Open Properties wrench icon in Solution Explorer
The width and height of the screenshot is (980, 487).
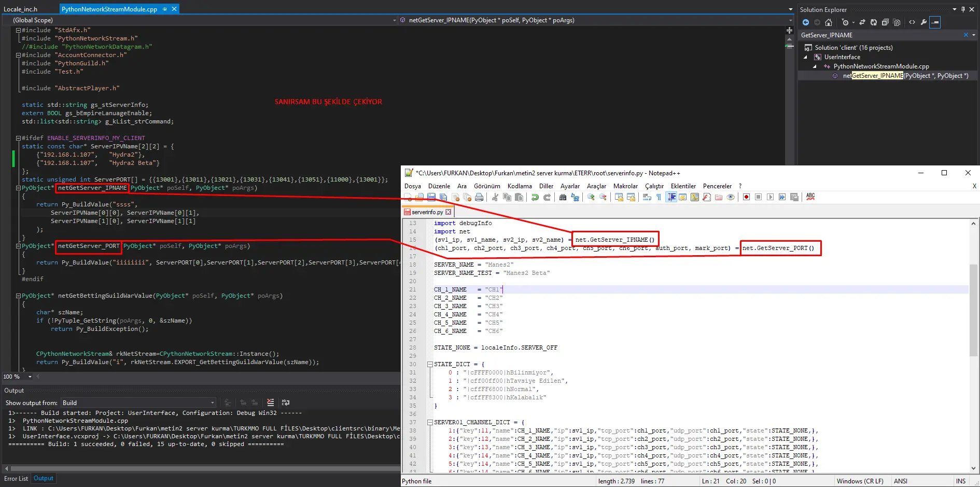[x=923, y=22]
